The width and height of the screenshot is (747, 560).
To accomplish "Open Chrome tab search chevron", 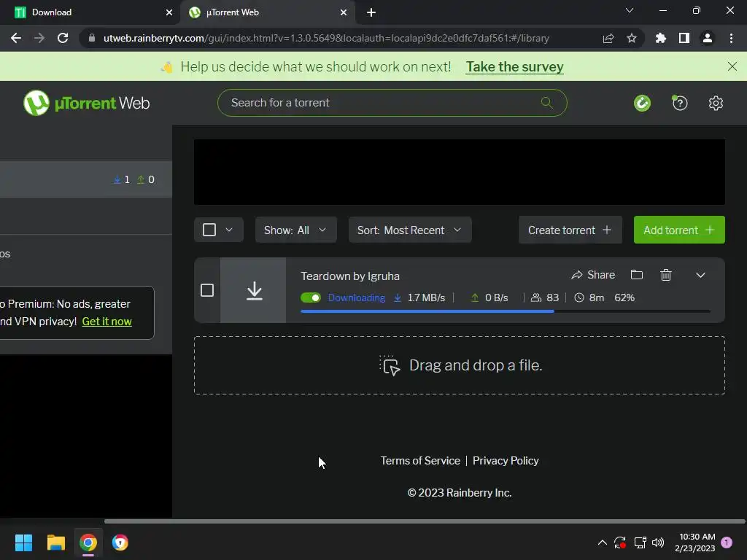I will coord(630,10).
